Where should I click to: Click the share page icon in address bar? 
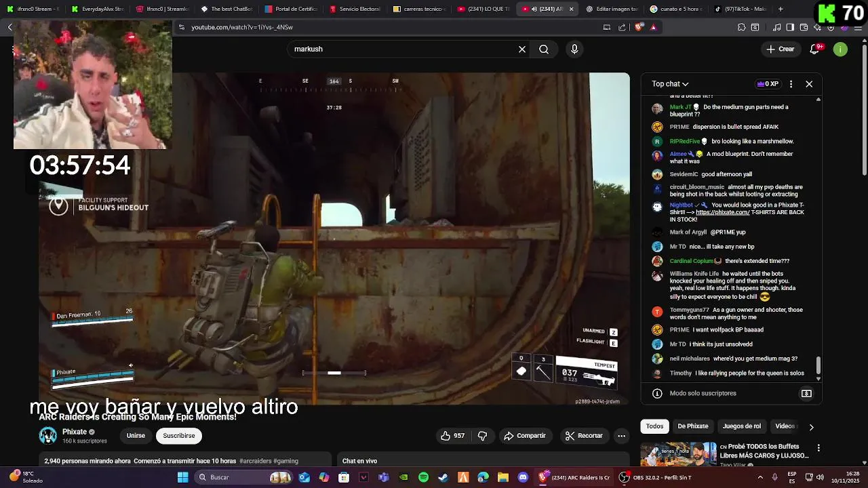pos(622,27)
